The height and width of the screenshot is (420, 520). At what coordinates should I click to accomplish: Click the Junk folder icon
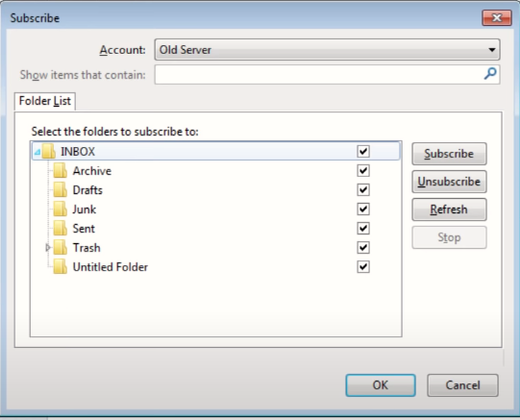61,210
